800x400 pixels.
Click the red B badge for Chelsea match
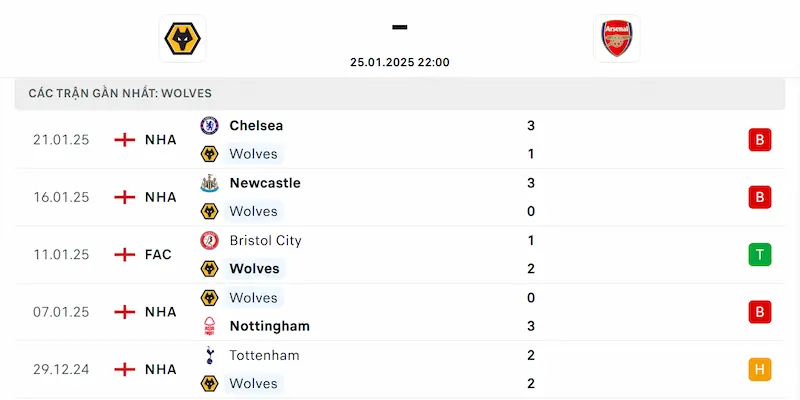click(x=759, y=140)
